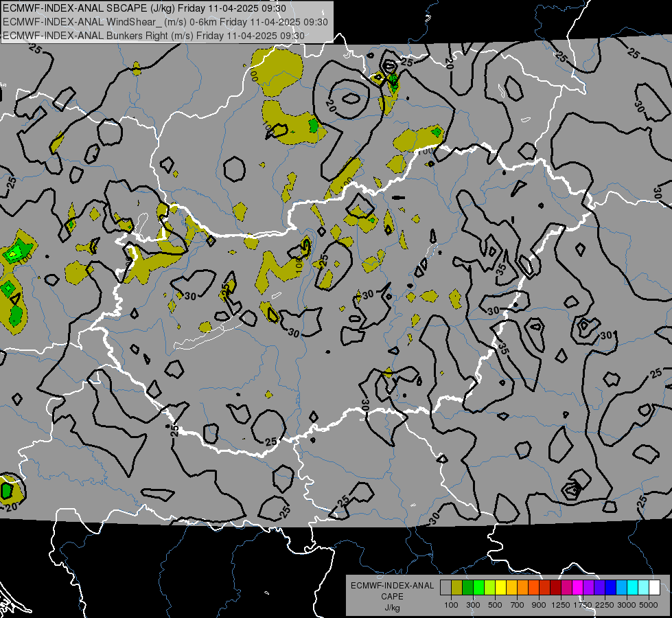
Task: Click the 3000 legend scale value
Action: 627,605
